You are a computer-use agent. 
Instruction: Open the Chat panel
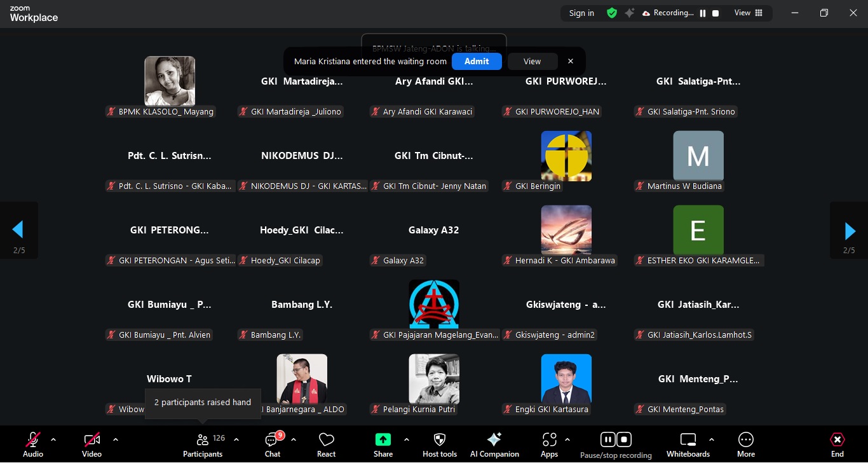tap(273, 445)
